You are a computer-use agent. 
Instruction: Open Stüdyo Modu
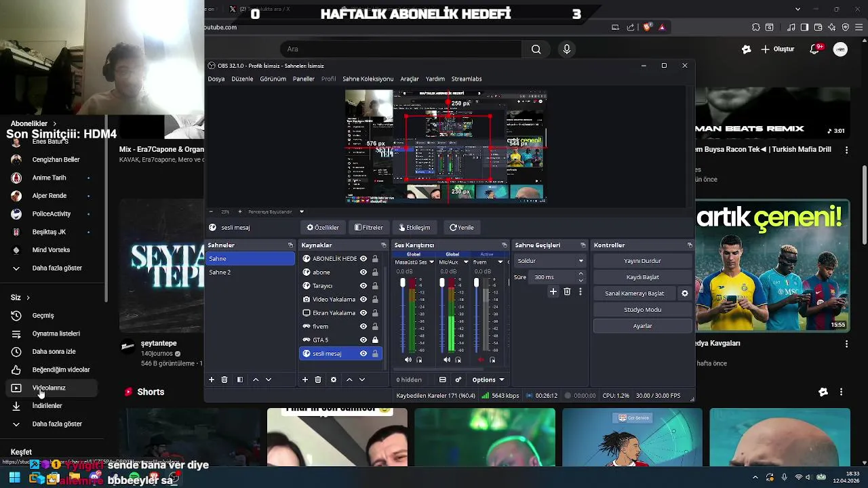pos(642,310)
